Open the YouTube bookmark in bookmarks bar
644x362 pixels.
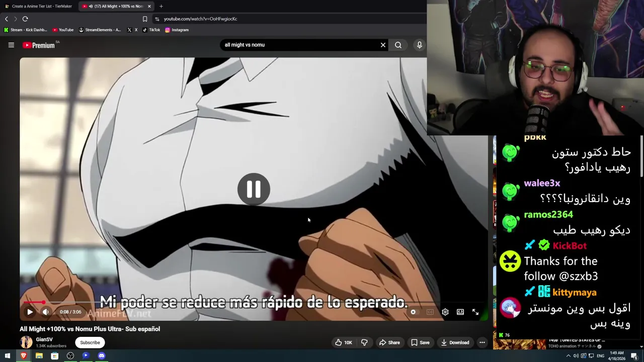pos(63,30)
